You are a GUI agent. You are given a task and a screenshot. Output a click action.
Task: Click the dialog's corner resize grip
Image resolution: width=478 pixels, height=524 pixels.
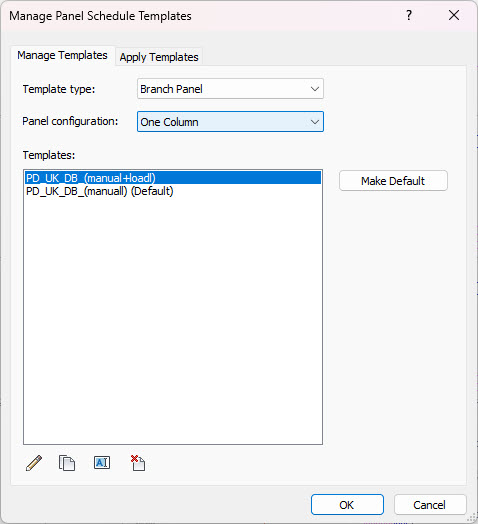472,518
